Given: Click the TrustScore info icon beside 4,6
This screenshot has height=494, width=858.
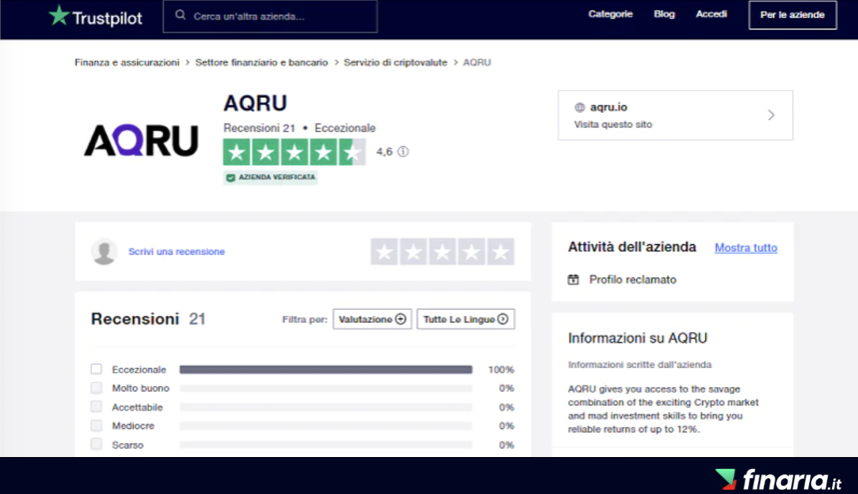Looking at the screenshot, I should click(x=403, y=152).
